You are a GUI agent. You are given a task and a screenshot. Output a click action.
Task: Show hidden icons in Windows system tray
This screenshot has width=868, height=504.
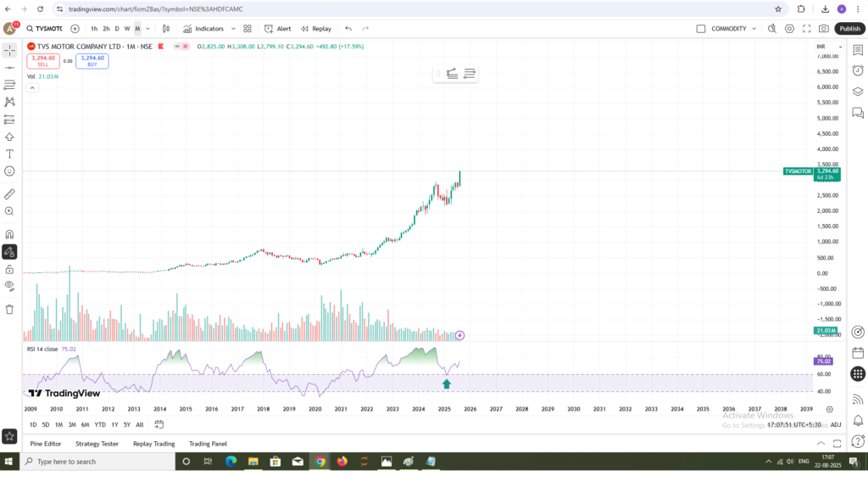(768, 462)
